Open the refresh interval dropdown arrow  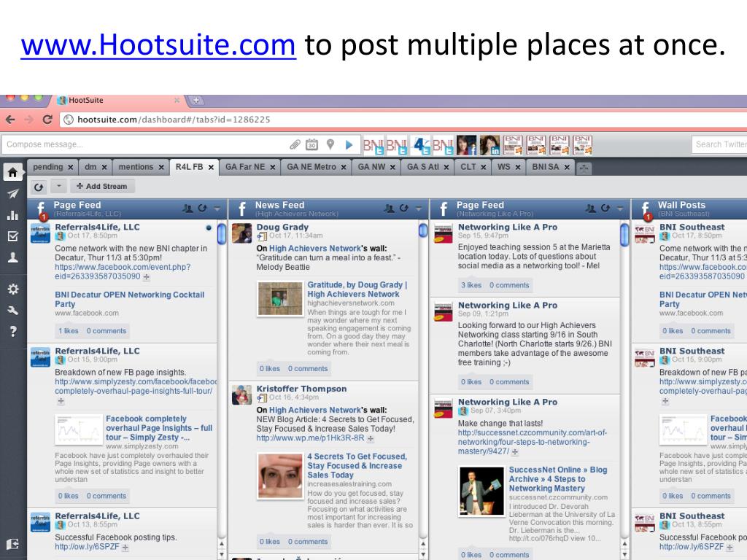pos(58,186)
